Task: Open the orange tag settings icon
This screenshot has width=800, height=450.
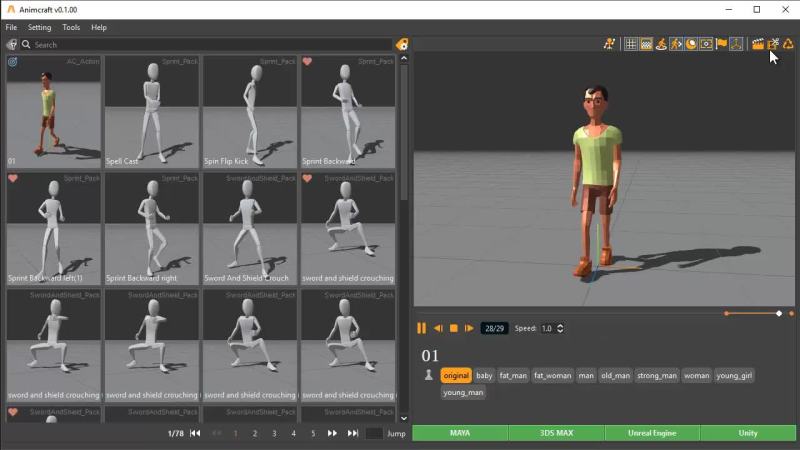Action: (402, 45)
